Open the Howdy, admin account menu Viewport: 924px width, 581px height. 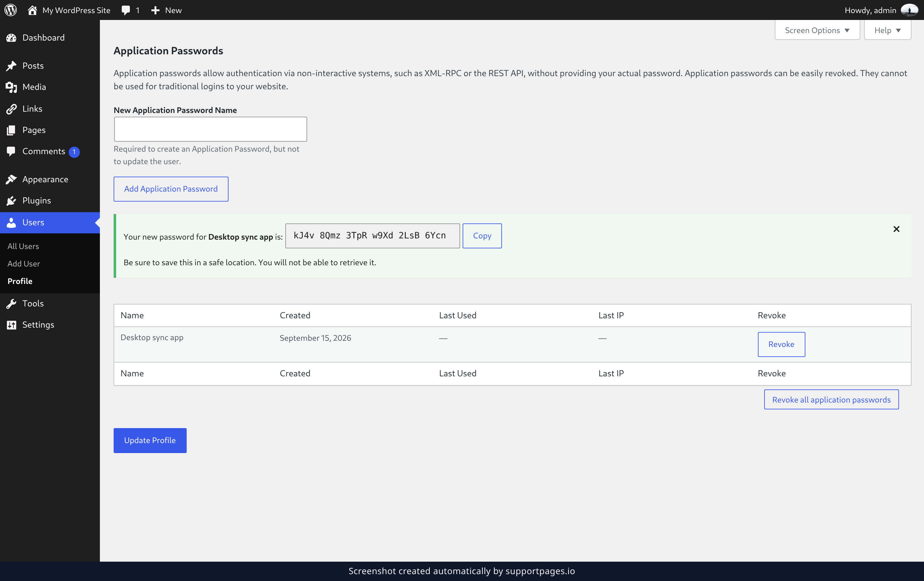pos(881,10)
